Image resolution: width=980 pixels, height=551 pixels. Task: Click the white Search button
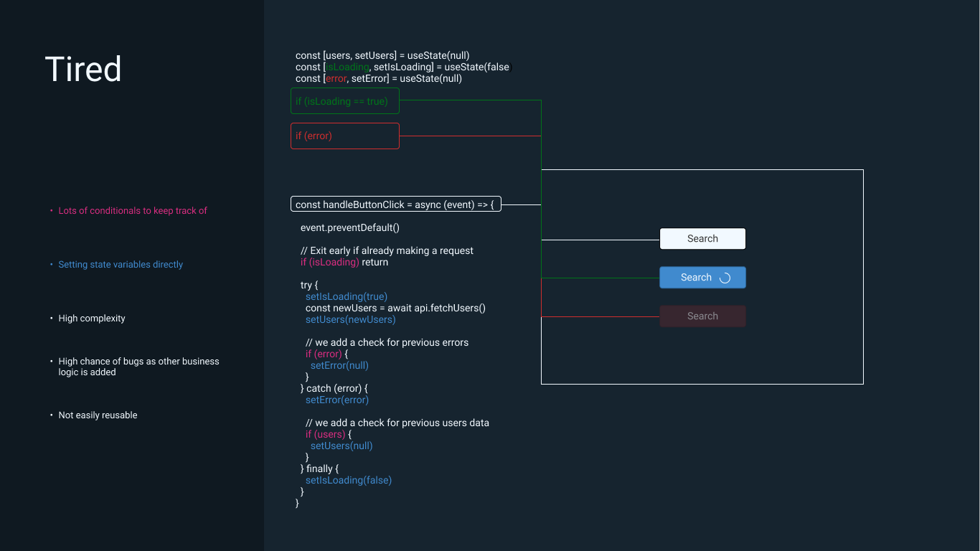pyautogui.click(x=702, y=239)
